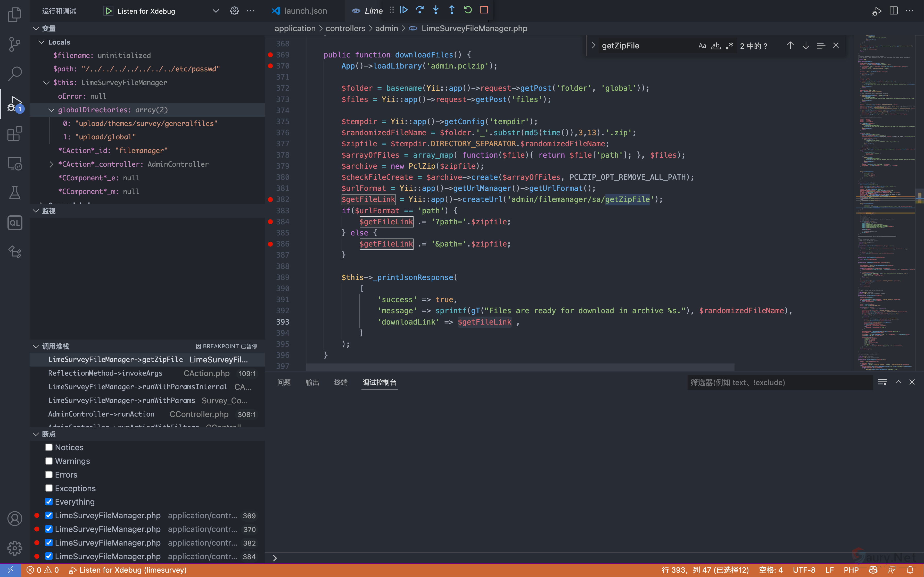Open launch.json with the gear icon
924x577 pixels.
point(234,11)
